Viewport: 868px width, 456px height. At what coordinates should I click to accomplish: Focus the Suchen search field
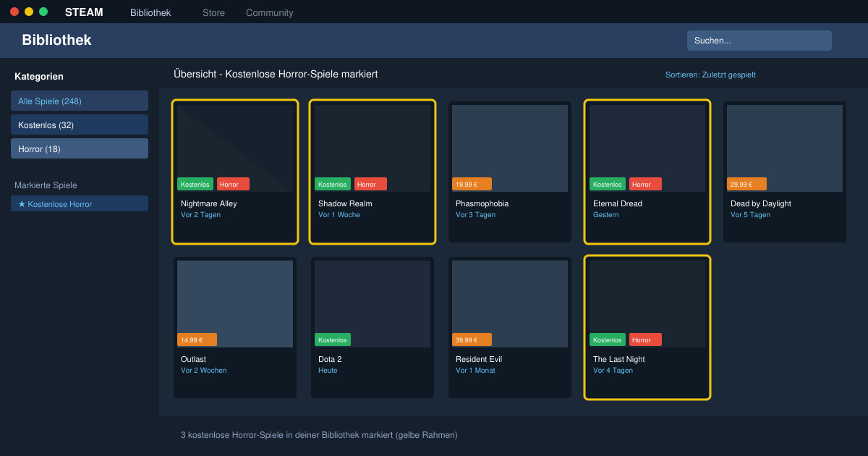tap(759, 41)
